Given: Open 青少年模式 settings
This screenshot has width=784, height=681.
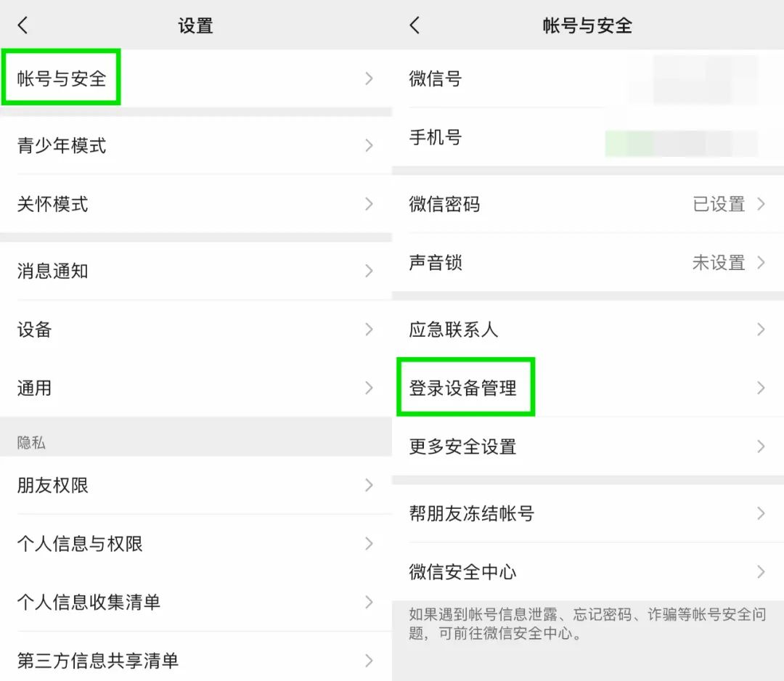Looking at the screenshot, I should tap(196, 146).
